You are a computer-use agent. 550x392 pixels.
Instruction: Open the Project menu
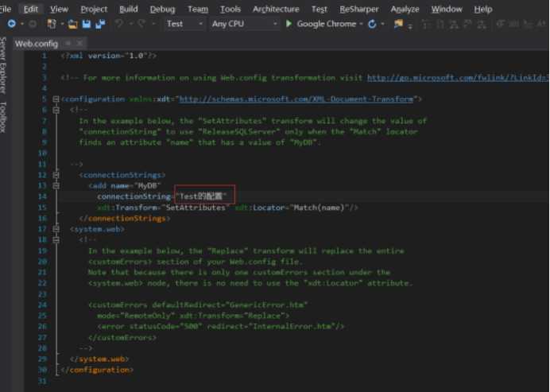[x=94, y=9]
